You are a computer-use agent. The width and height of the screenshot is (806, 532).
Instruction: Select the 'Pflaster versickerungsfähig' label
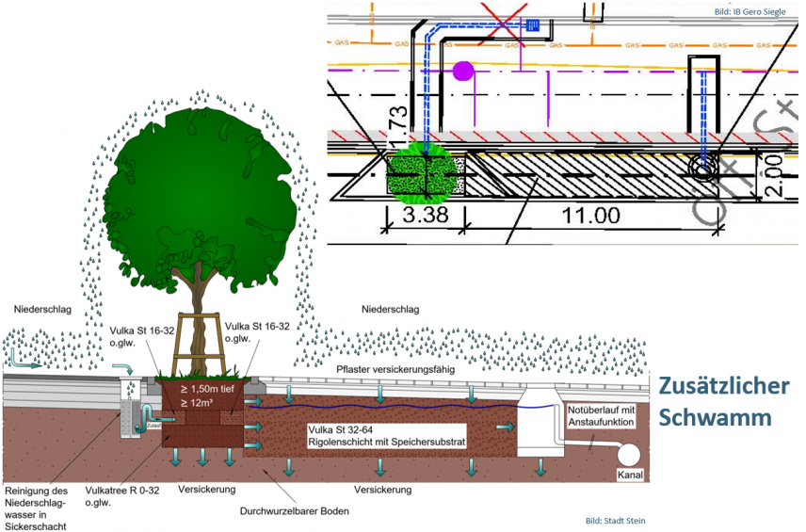392,370
